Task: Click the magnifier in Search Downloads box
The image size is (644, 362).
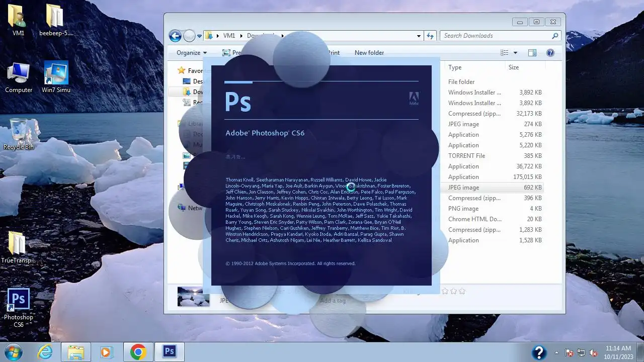Action: 555,36
